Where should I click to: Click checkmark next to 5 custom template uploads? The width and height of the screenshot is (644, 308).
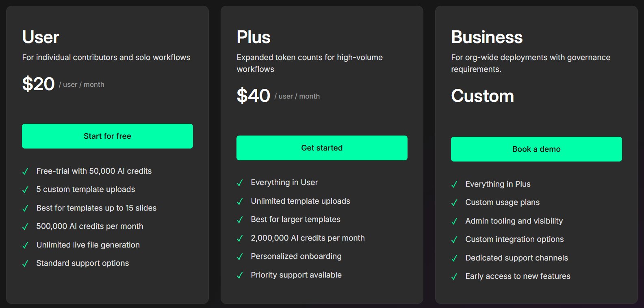[25, 190]
